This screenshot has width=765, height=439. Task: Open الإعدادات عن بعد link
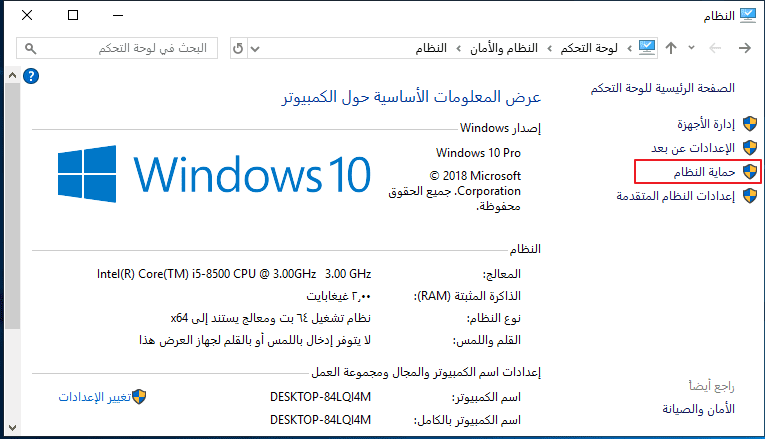pos(693,148)
